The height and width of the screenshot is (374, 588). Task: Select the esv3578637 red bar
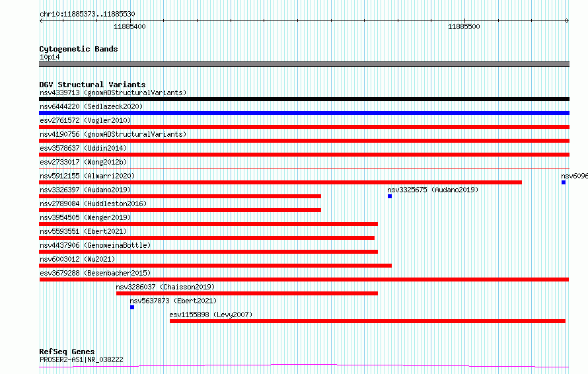tap(304, 155)
